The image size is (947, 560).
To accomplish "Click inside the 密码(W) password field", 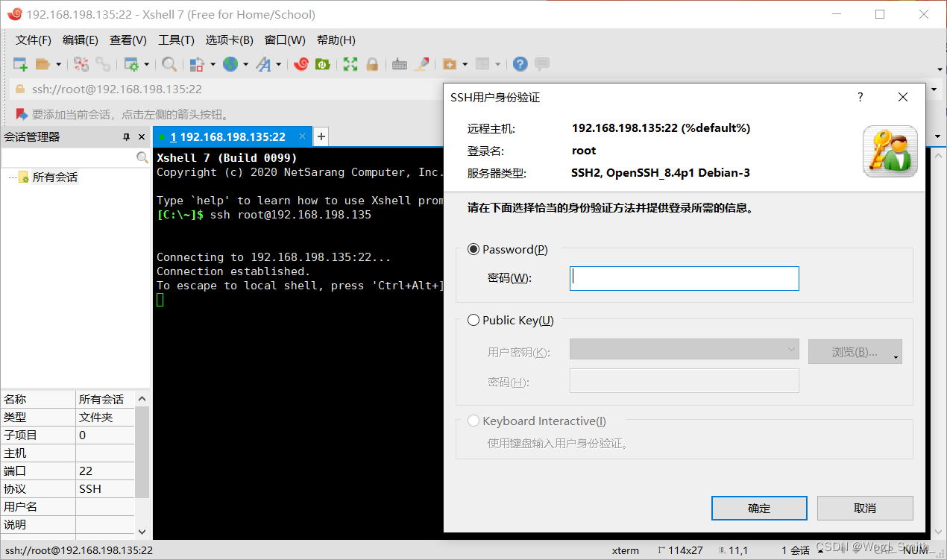I will [684, 277].
